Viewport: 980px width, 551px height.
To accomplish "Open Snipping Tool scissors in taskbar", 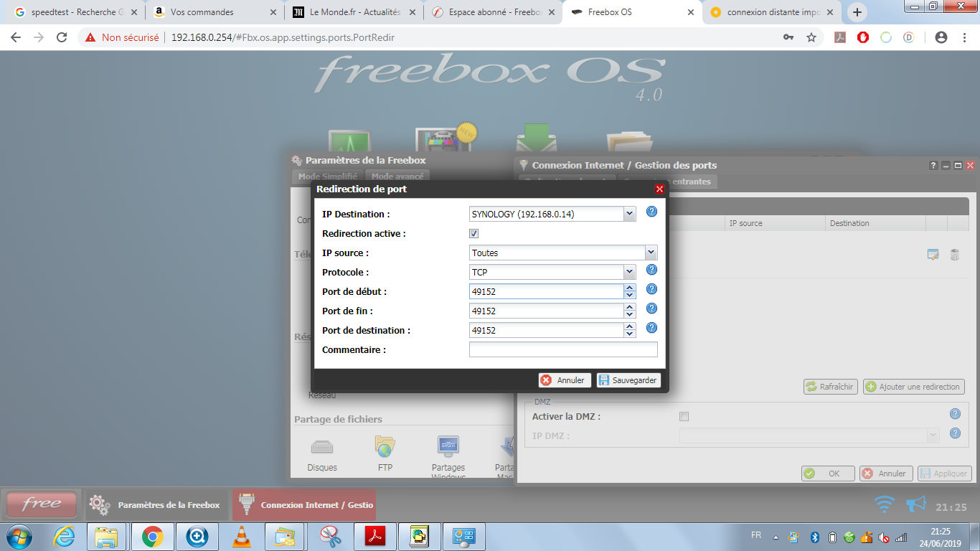I will (330, 536).
